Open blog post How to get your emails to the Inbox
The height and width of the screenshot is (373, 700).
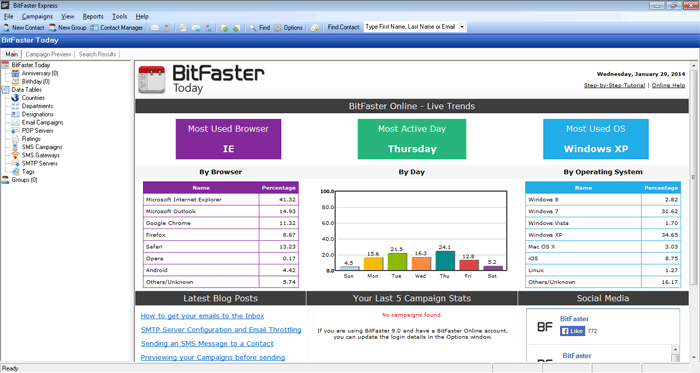click(x=202, y=316)
